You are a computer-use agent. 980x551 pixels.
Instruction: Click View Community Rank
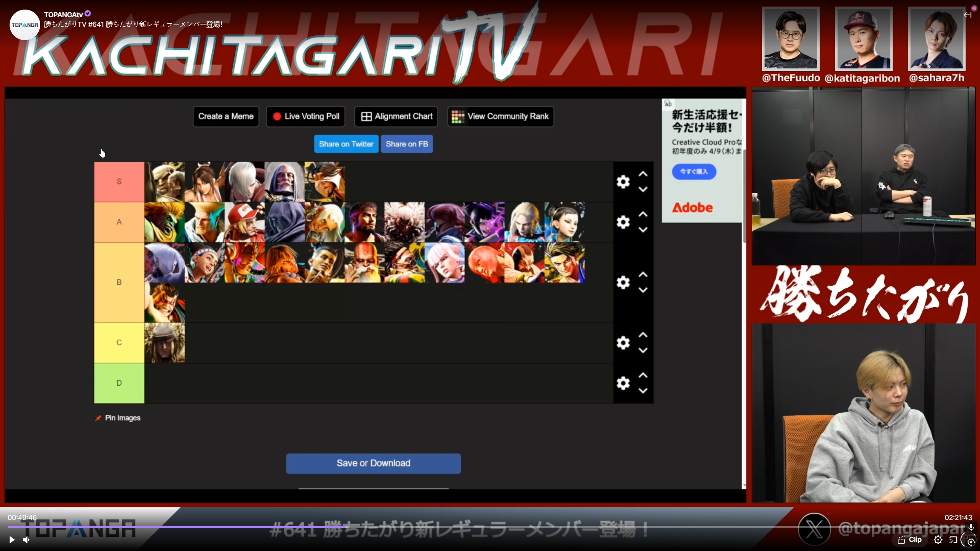[500, 116]
